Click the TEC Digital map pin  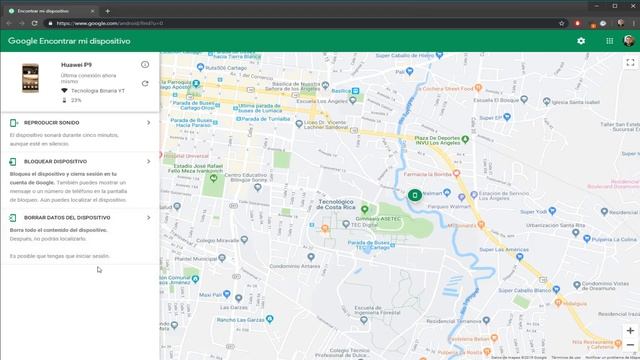click(x=346, y=224)
